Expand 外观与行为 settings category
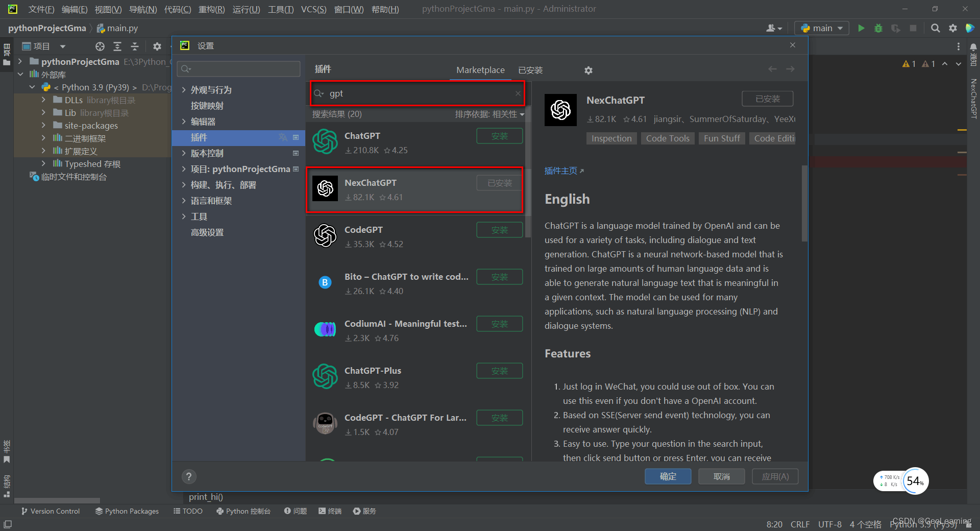The width and height of the screenshot is (980, 531). [x=184, y=90]
